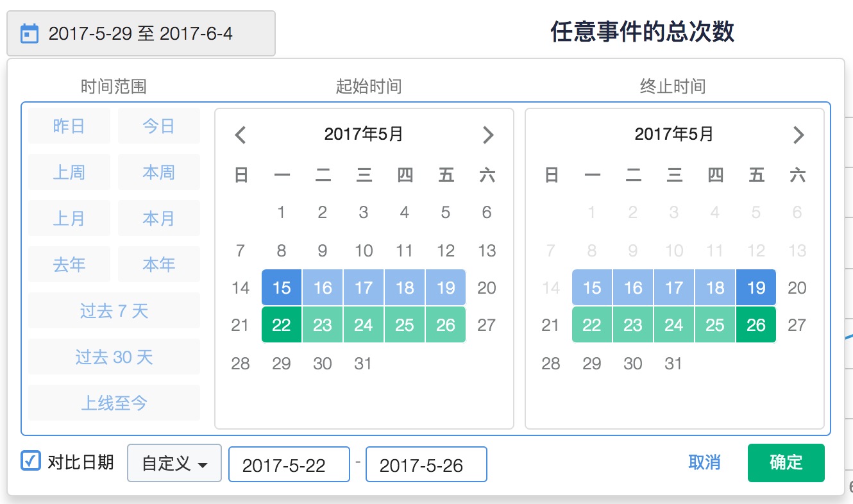The image size is (853, 504).
Task: Click the comparison start date field 2017-5-22
Action: (289, 465)
